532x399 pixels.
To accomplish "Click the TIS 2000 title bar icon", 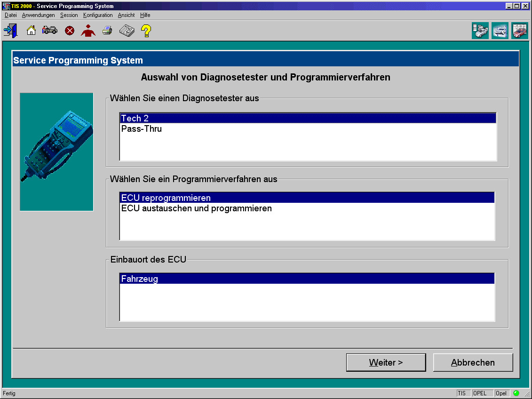I will tap(6, 6).
